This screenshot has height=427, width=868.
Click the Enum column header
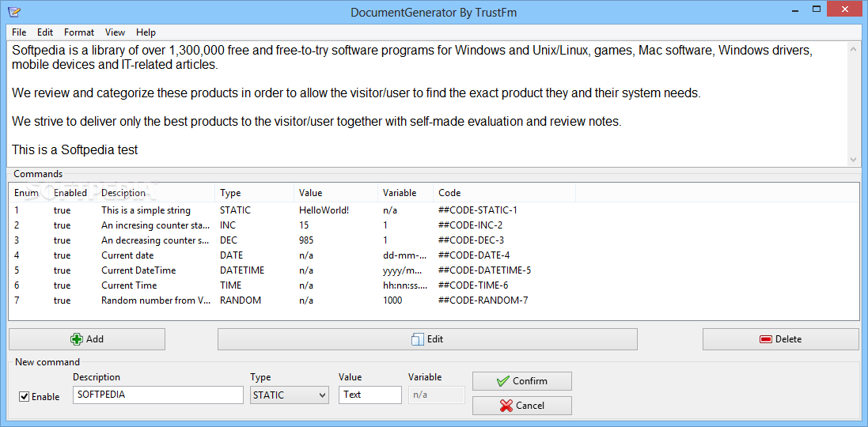(26, 193)
